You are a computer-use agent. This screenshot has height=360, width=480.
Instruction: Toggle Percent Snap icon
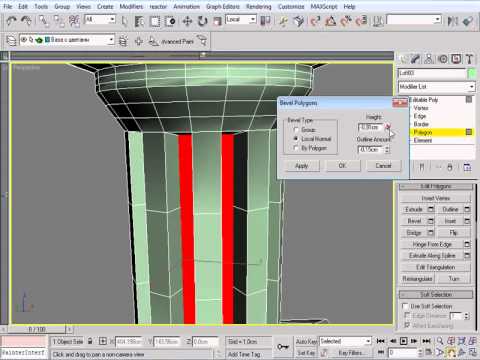pyautogui.click(x=346, y=21)
